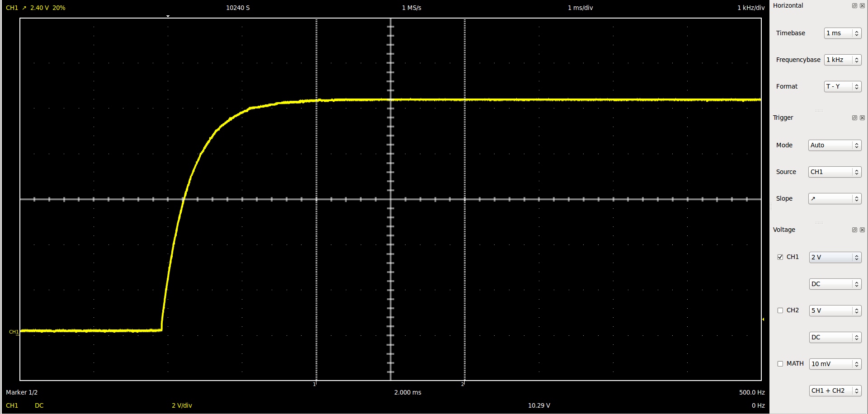Close the Voltage dock panel
868x414 pixels.
862,230
